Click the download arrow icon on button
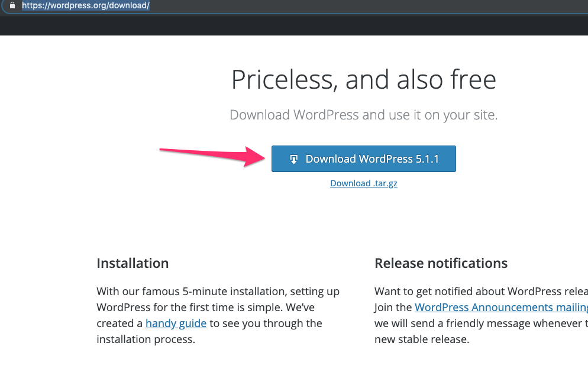The image size is (588, 372). coord(293,159)
